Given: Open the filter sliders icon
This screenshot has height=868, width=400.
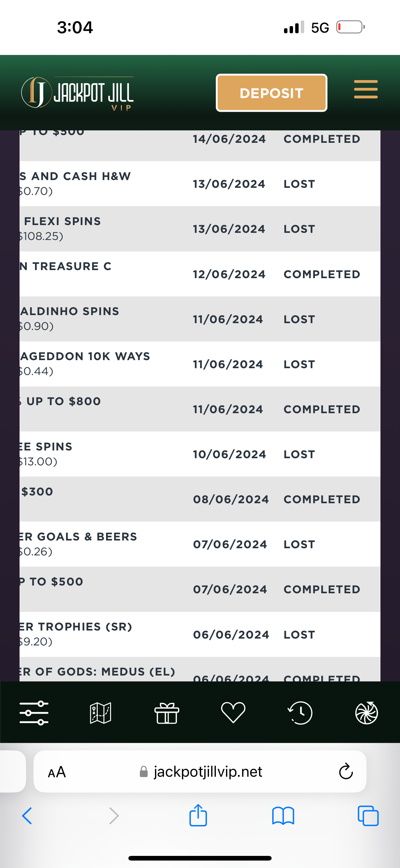Looking at the screenshot, I should [x=34, y=713].
